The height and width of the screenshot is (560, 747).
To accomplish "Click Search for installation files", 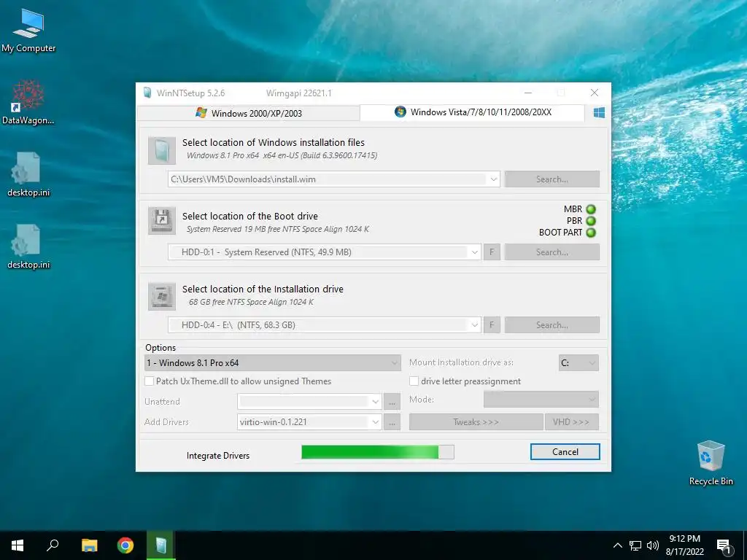I will tap(551, 179).
